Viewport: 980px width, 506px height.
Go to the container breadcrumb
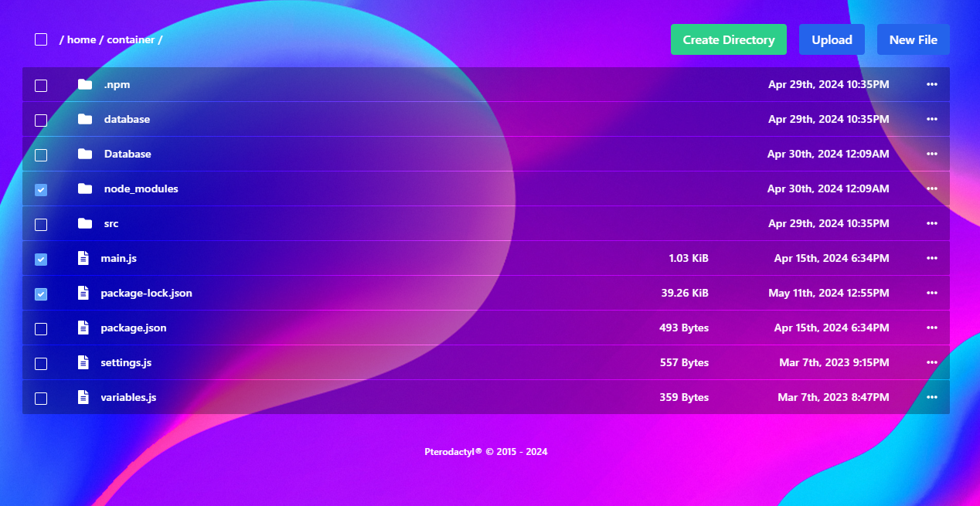(131, 39)
